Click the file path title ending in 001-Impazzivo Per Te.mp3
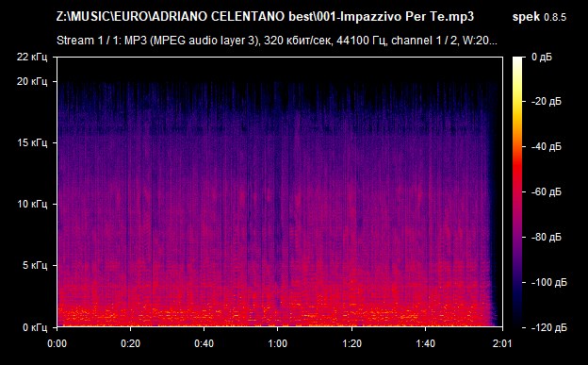Screen dimensions: 588x365 pos(265,17)
